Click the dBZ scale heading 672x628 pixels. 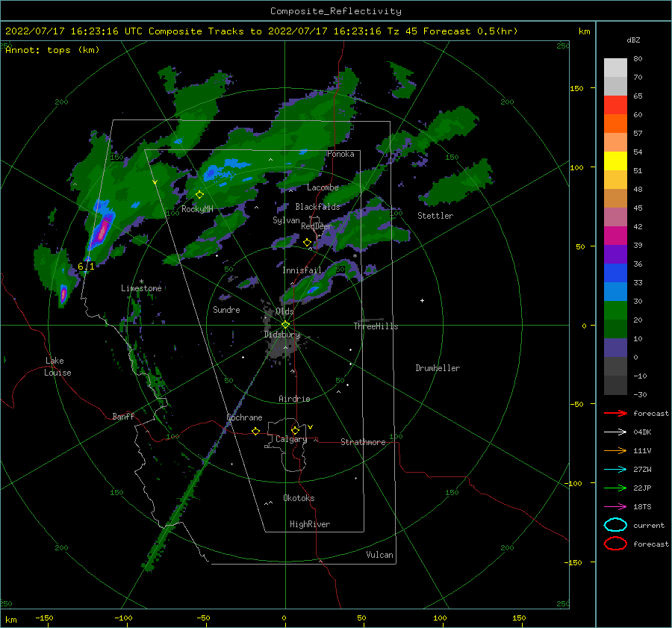click(633, 40)
